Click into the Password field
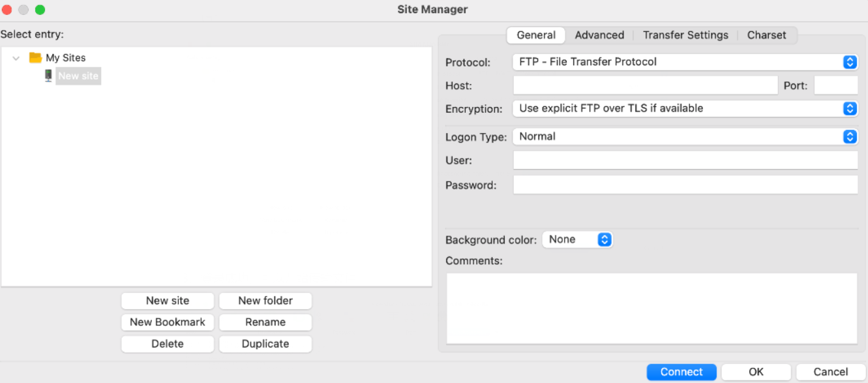The image size is (868, 383). click(x=685, y=185)
